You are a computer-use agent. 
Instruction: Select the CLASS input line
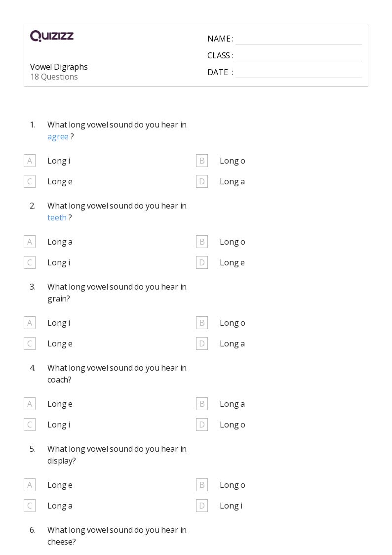pos(299,55)
